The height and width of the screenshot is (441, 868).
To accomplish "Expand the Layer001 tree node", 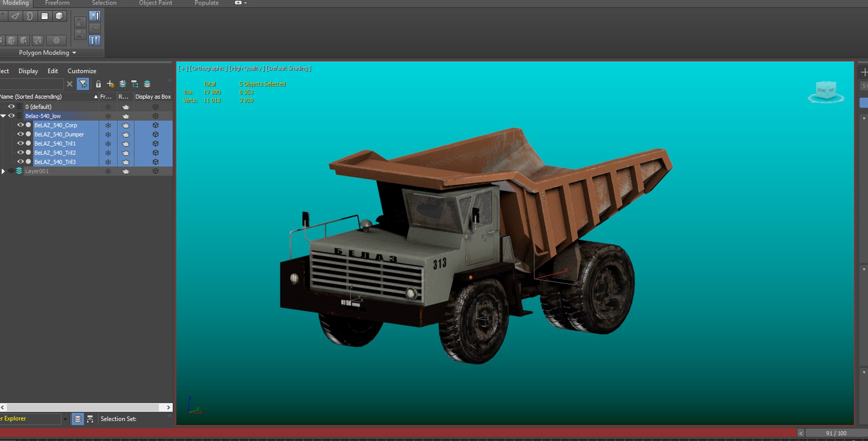I will point(3,171).
